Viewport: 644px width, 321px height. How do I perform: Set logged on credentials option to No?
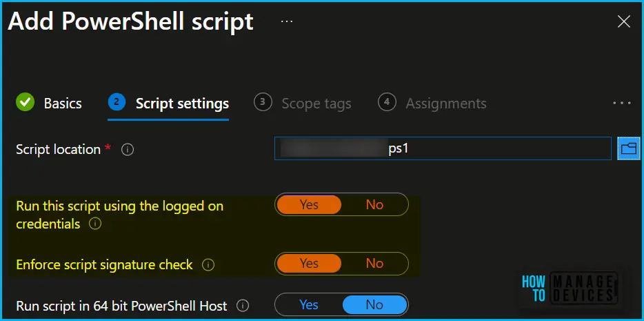374,204
